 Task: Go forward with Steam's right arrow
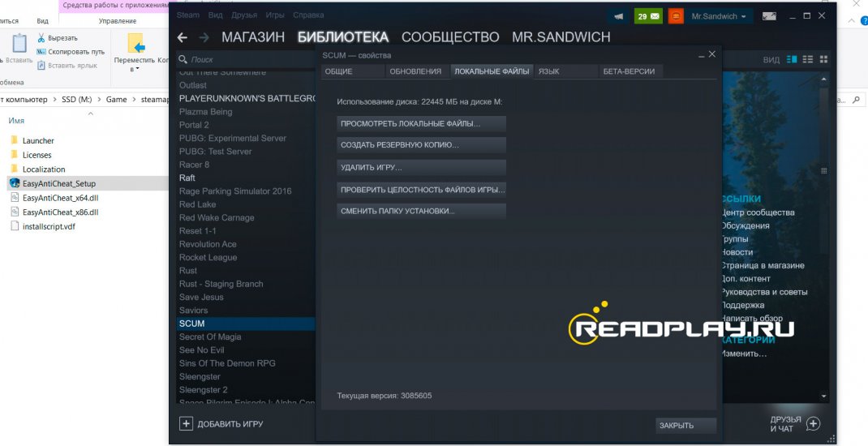point(204,37)
